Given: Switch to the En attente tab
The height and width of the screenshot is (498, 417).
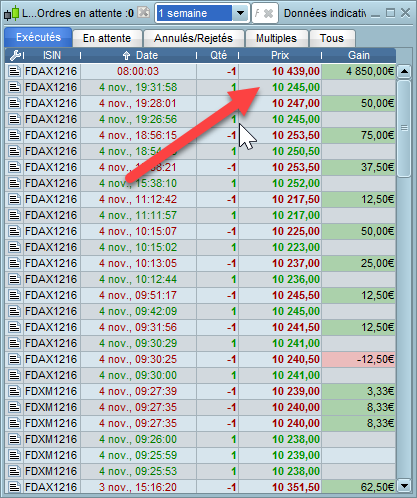Looking at the screenshot, I should (x=107, y=38).
